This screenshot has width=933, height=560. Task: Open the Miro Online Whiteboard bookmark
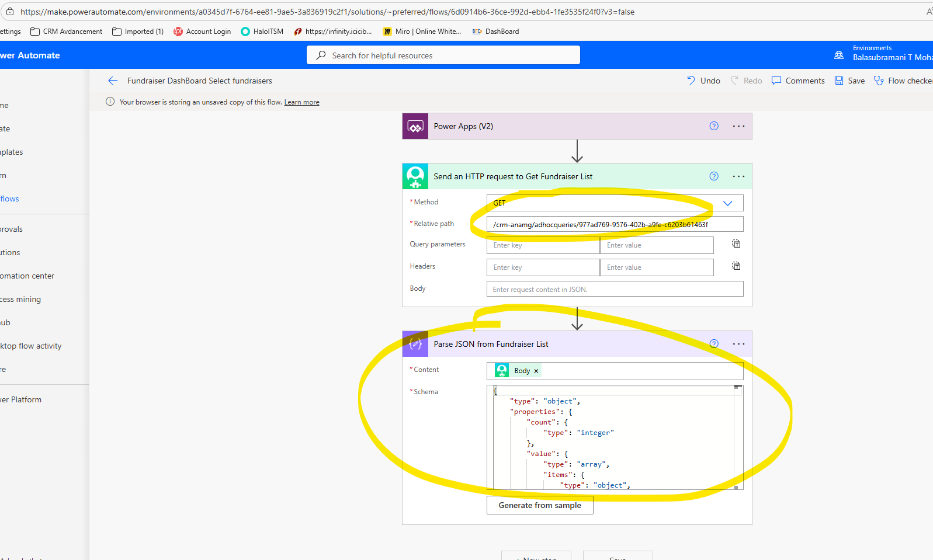pyautogui.click(x=422, y=32)
